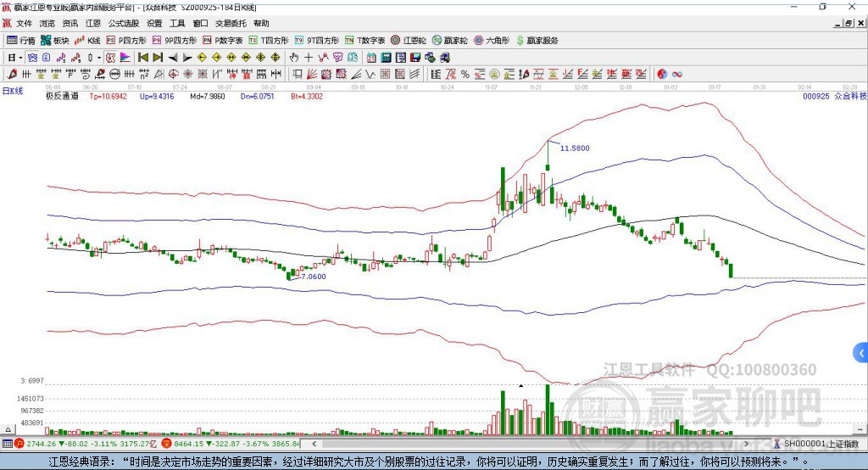Open the 9P四方形 tool
868x470 pixels.
[175, 41]
